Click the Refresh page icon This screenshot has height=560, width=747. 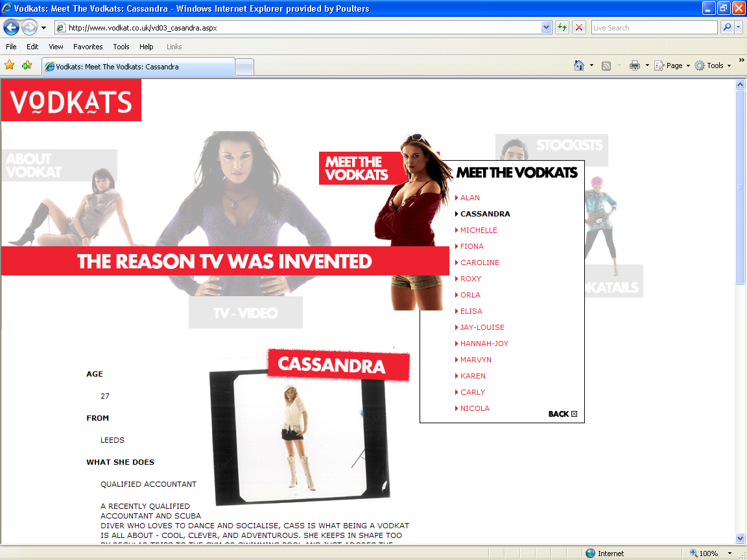pos(562,28)
